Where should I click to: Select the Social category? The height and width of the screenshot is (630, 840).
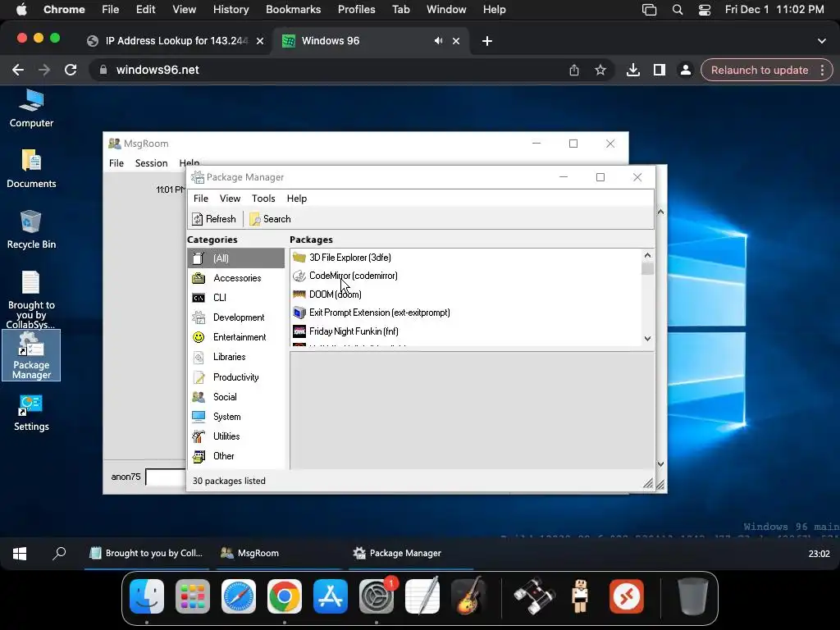235,397
